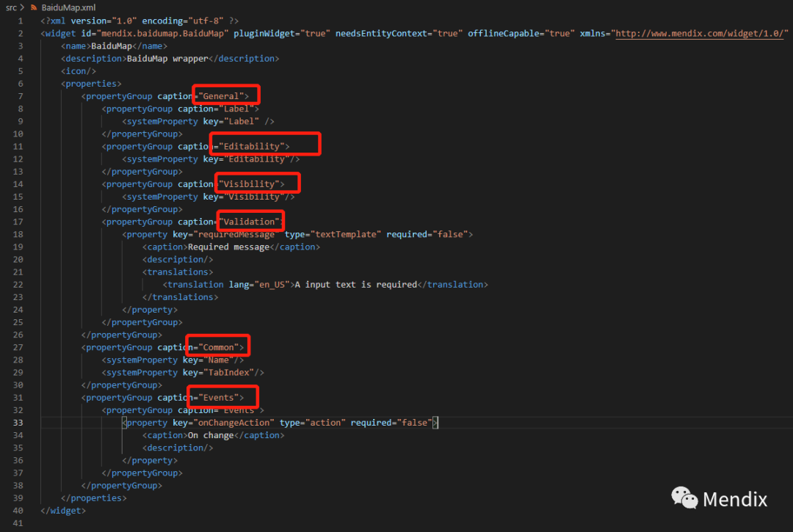
Task: Click the "mendix.baidumap.BaiduMap" widget id value
Action: pos(162,33)
